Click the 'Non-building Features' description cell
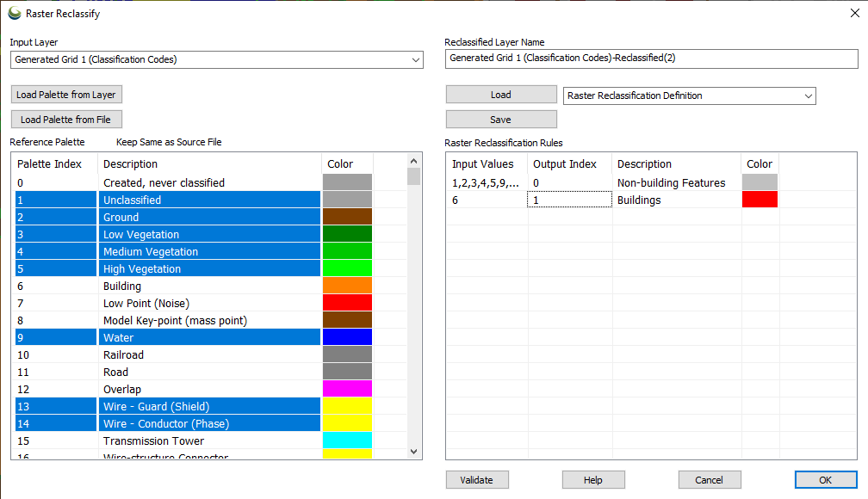 677,182
